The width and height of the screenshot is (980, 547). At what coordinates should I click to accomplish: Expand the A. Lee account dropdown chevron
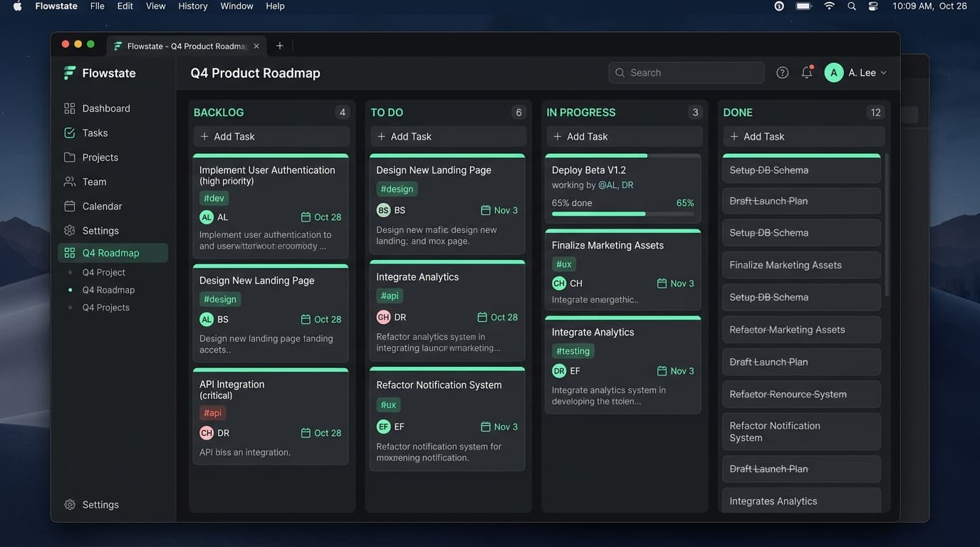click(x=884, y=73)
